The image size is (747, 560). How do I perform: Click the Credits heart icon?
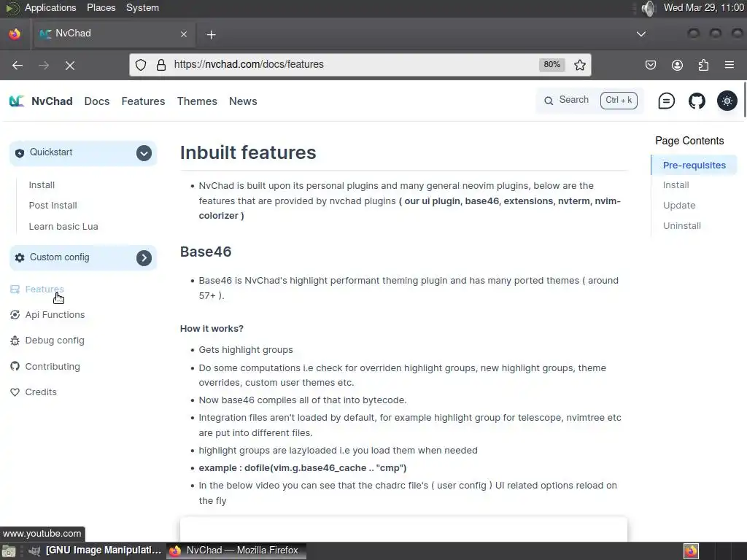(x=15, y=392)
